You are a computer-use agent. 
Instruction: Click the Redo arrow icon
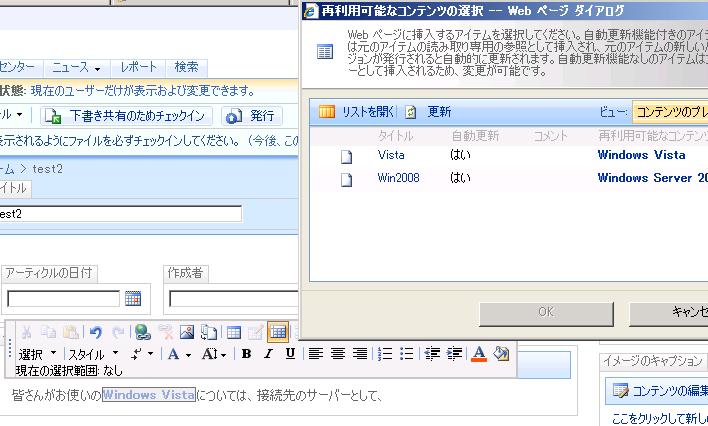coord(118,333)
